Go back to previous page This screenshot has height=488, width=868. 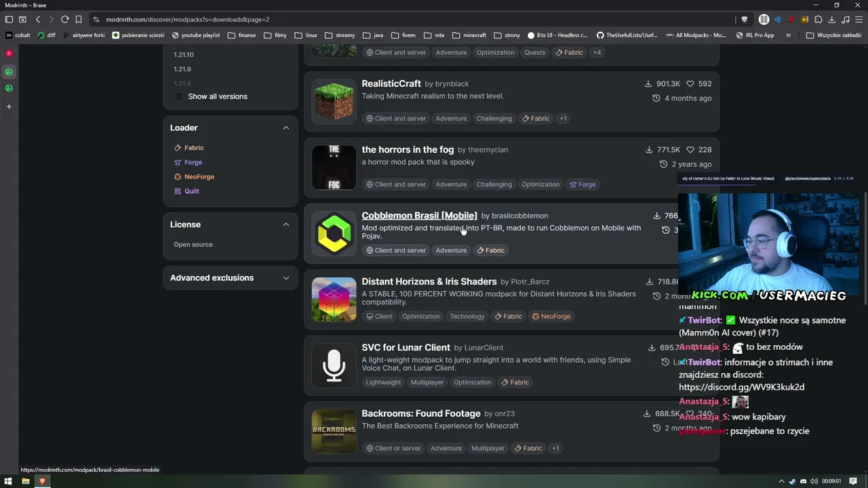pos(38,20)
